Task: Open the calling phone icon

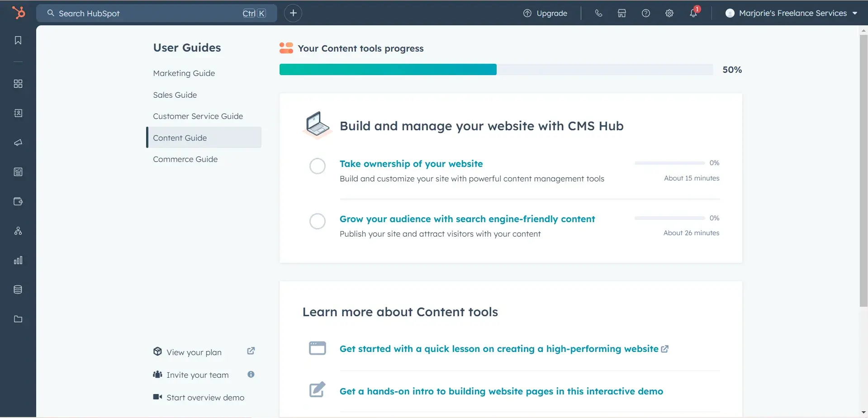Action: (x=598, y=13)
